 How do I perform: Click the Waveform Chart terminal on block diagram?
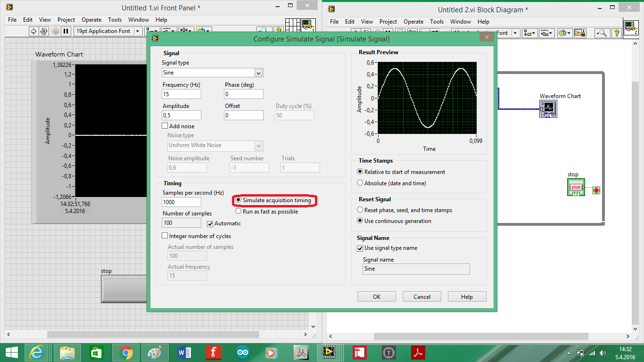coord(548,109)
